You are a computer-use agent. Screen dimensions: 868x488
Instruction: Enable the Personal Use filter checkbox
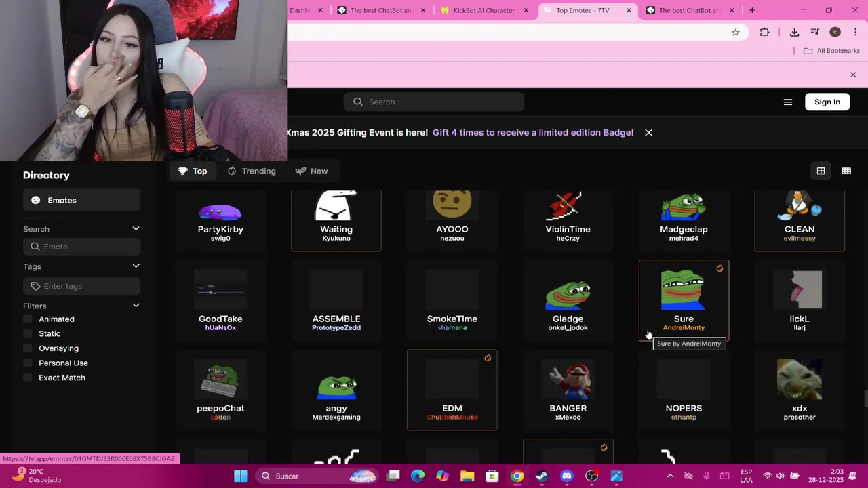pos(28,363)
